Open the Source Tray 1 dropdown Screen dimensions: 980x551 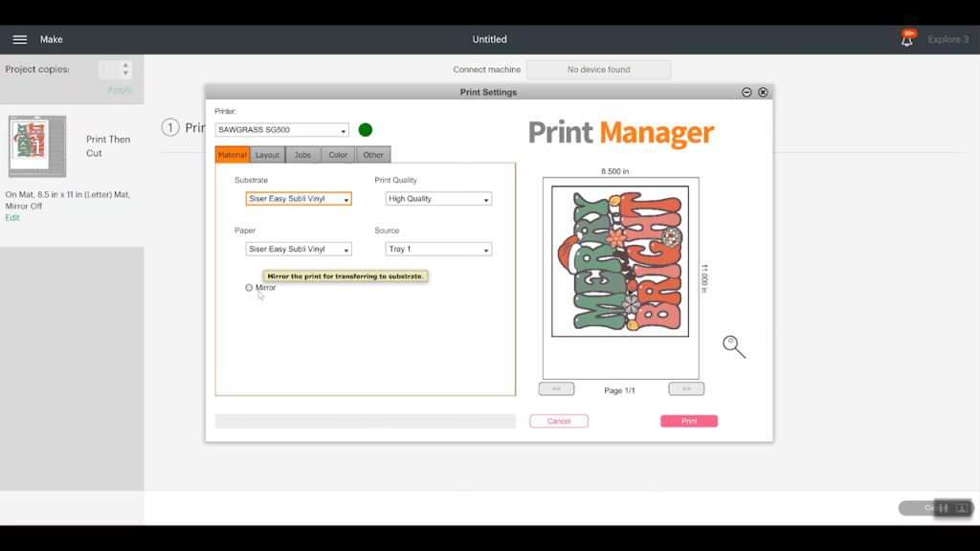point(438,250)
